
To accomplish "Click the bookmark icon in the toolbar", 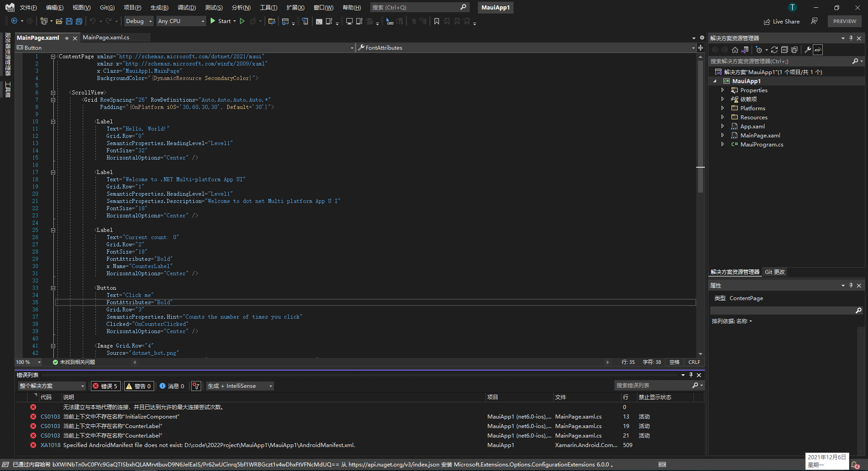I will [x=437, y=21].
